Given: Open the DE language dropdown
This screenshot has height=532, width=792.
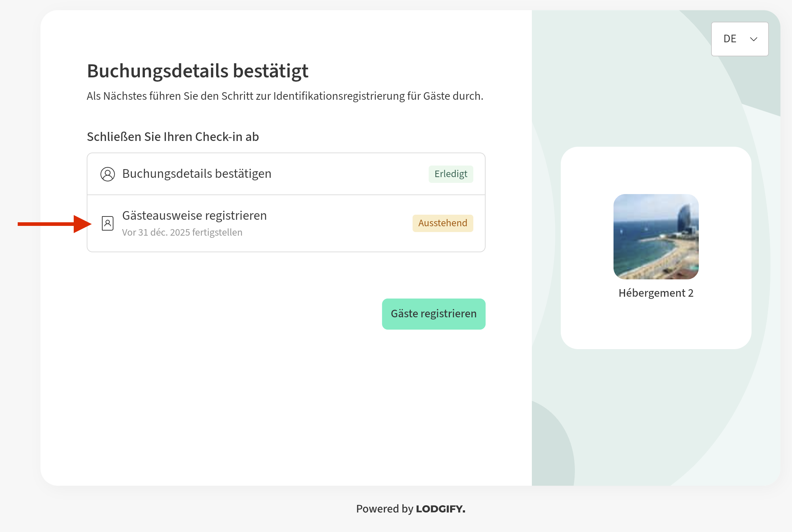Looking at the screenshot, I should pyautogui.click(x=740, y=39).
